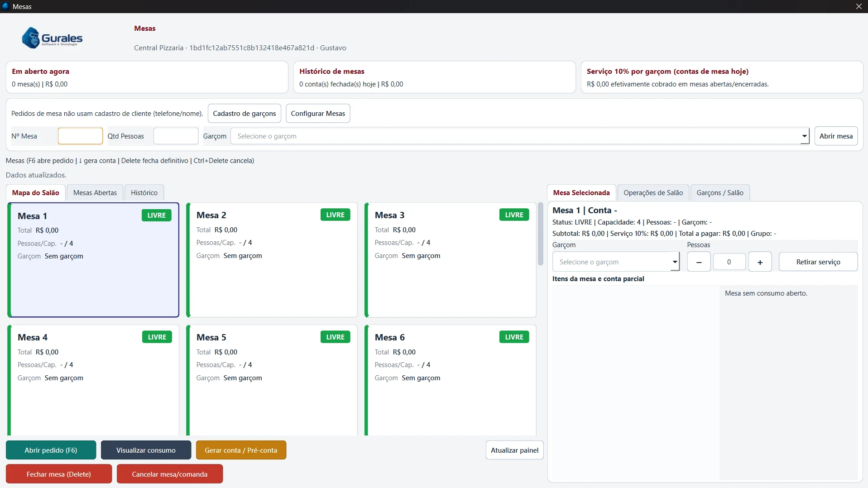Click the plus stepper for Pessoas
This screenshot has height=488, width=868.
tap(760, 262)
